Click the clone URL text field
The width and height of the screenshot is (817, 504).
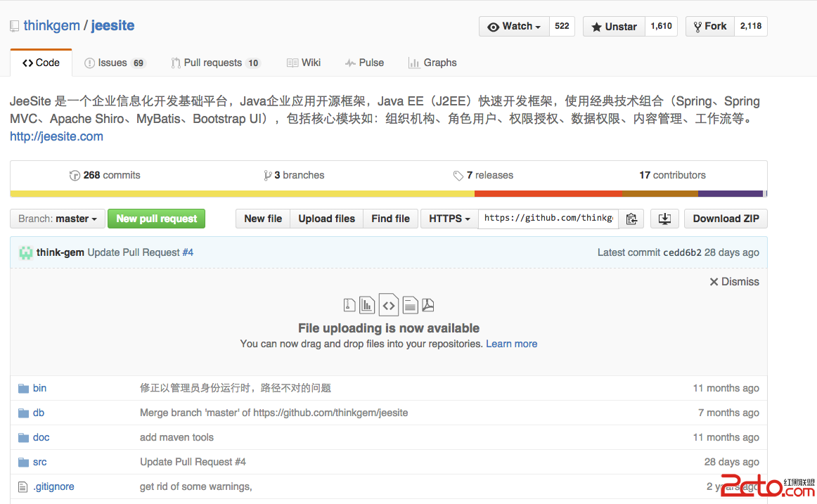tap(548, 219)
